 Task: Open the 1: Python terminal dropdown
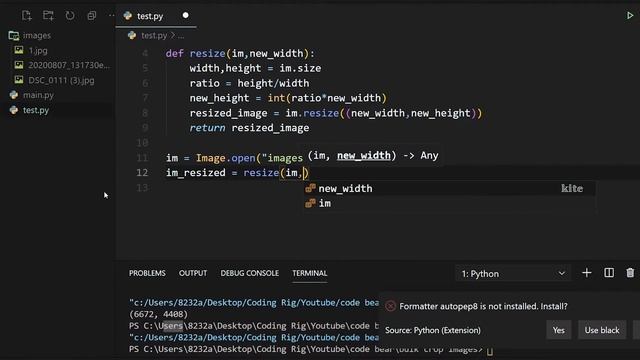pyautogui.click(x=513, y=273)
